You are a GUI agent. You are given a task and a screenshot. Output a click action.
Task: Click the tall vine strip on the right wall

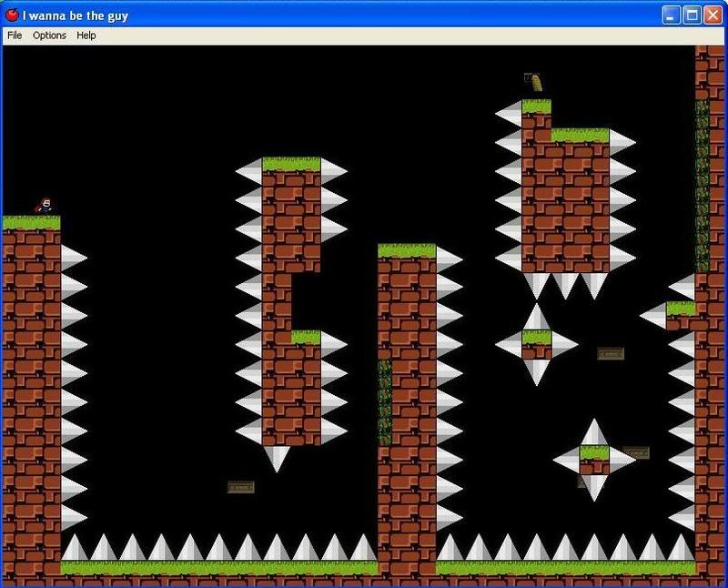[702, 186]
